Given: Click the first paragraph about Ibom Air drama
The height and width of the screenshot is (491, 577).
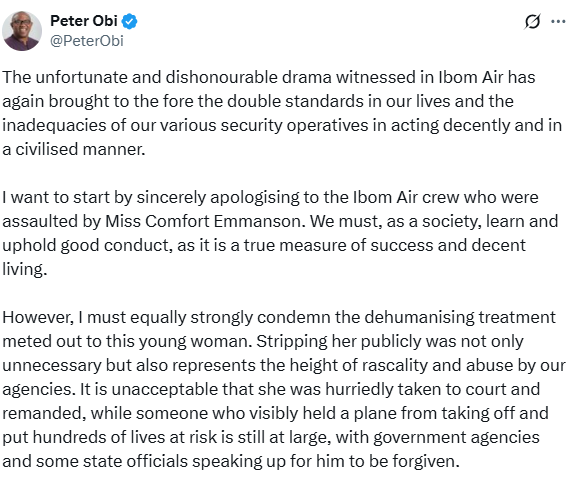Looking at the screenshot, I should pyautogui.click(x=282, y=113).
